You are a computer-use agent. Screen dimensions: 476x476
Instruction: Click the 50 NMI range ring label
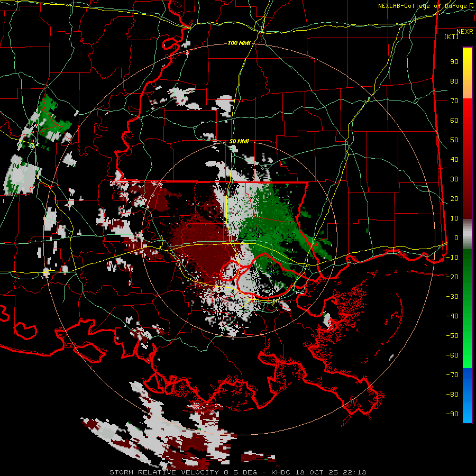tap(239, 141)
